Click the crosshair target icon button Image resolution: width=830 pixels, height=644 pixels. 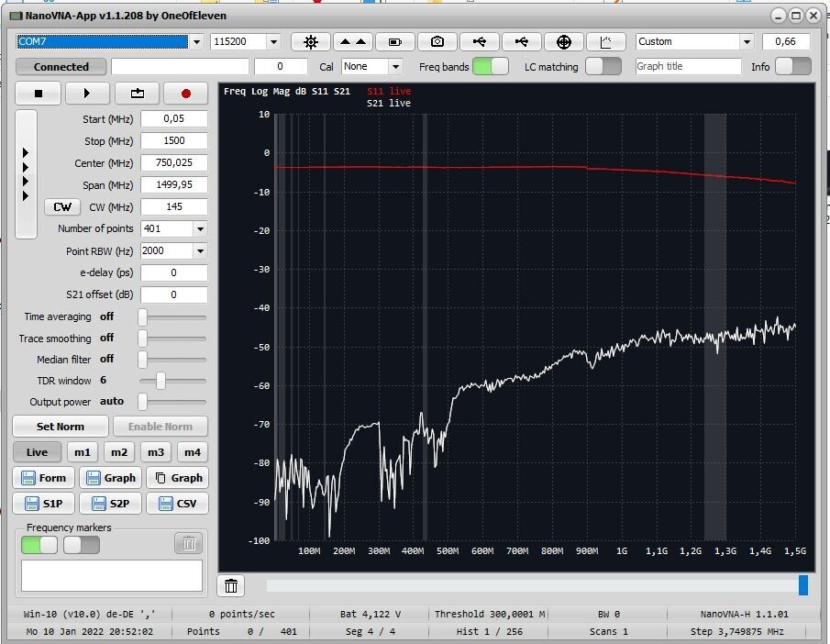pos(564,42)
